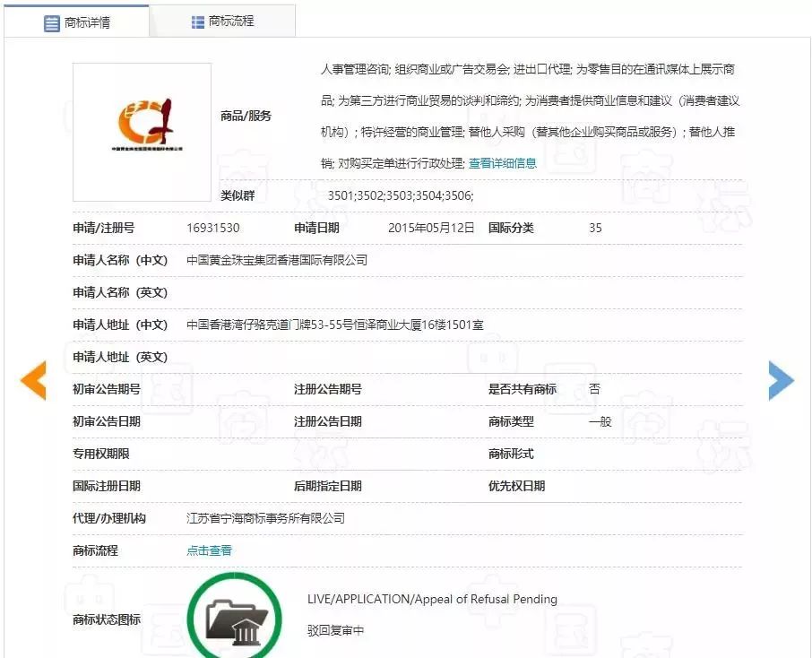This screenshot has height=658, width=812.
Task: Click the 注册公告日期 label
Action: click(x=328, y=421)
